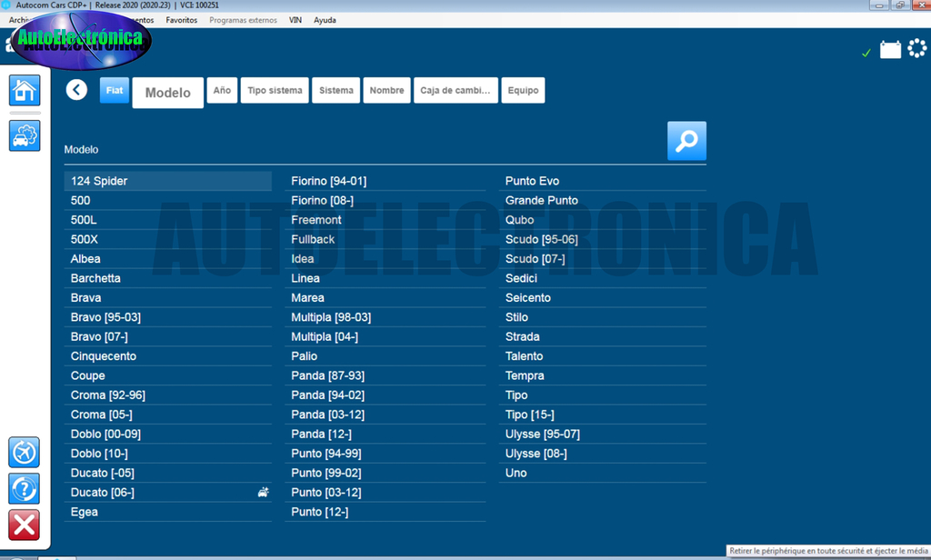Screen dimensions: 931x560
Task: Select the Linea model
Action: (385, 278)
